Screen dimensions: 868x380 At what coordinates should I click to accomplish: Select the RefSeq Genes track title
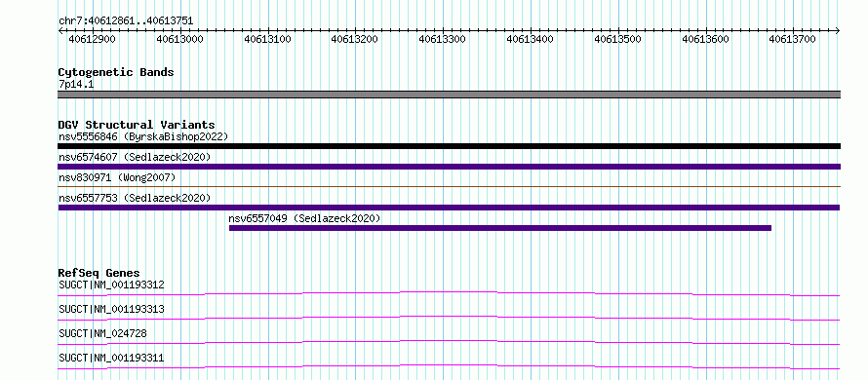pos(99,273)
